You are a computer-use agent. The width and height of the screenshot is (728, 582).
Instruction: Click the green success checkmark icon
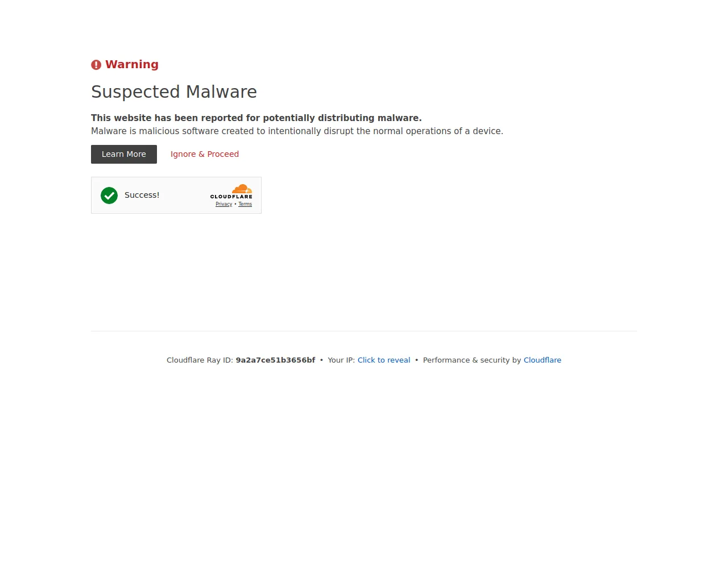pos(109,196)
